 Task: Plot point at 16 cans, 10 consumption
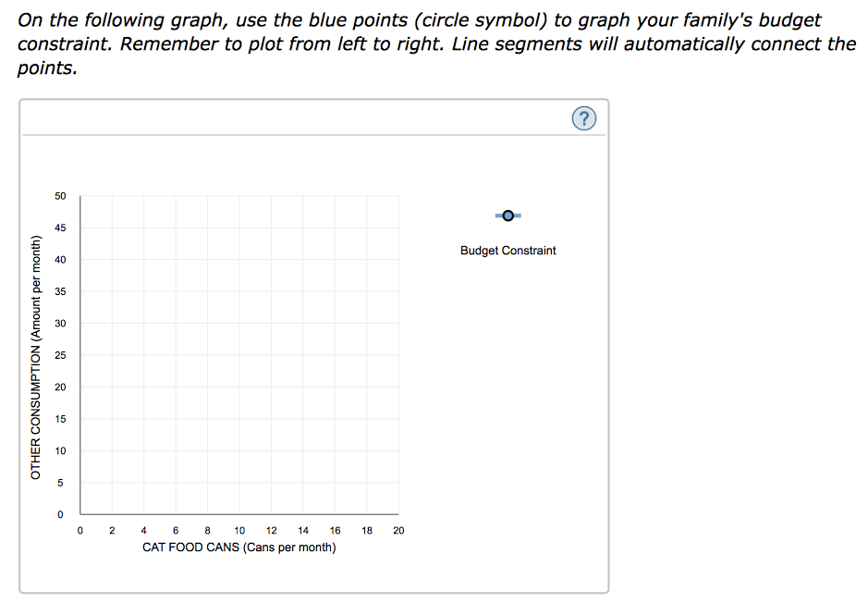(x=335, y=450)
